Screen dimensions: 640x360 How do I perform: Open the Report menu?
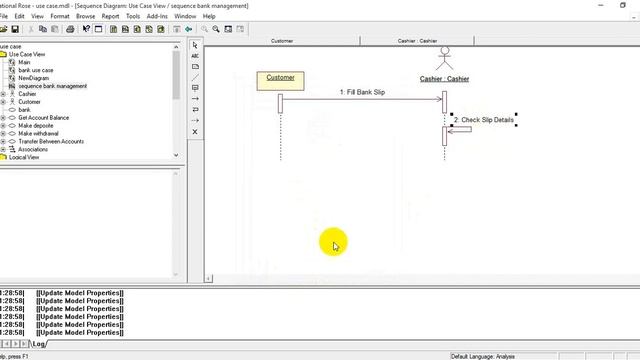coord(110,16)
